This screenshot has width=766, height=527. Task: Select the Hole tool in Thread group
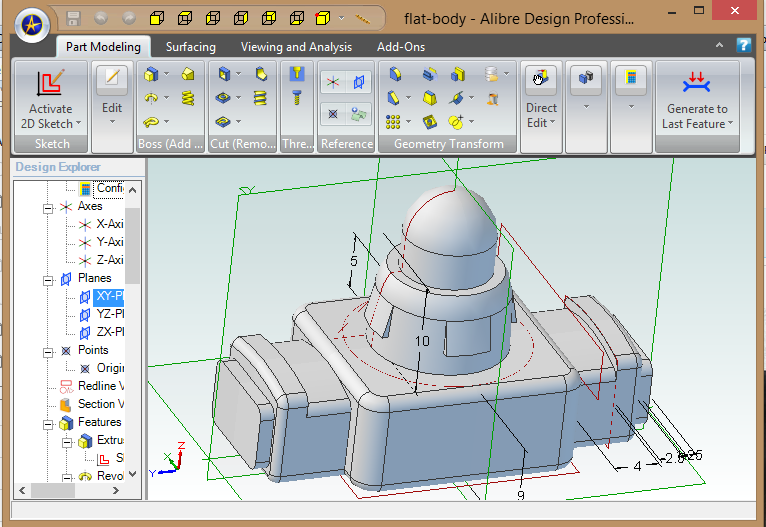[x=297, y=74]
